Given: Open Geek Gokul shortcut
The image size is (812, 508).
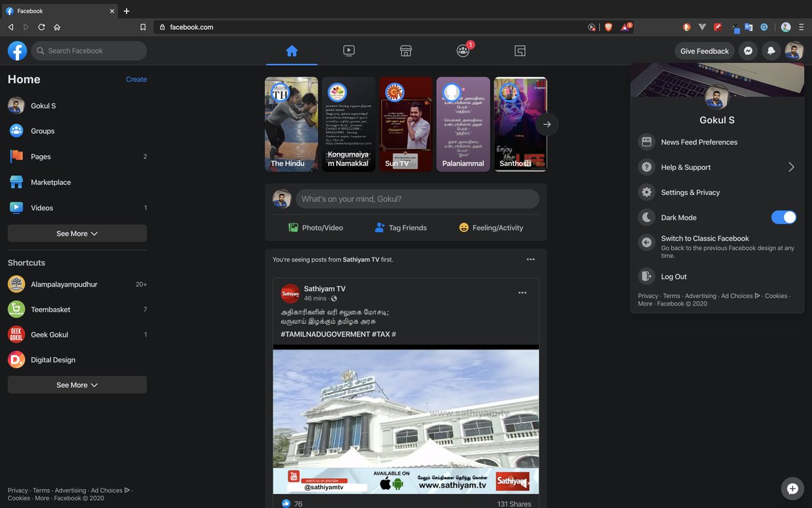Looking at the screenshot, I should coord(77,335).
